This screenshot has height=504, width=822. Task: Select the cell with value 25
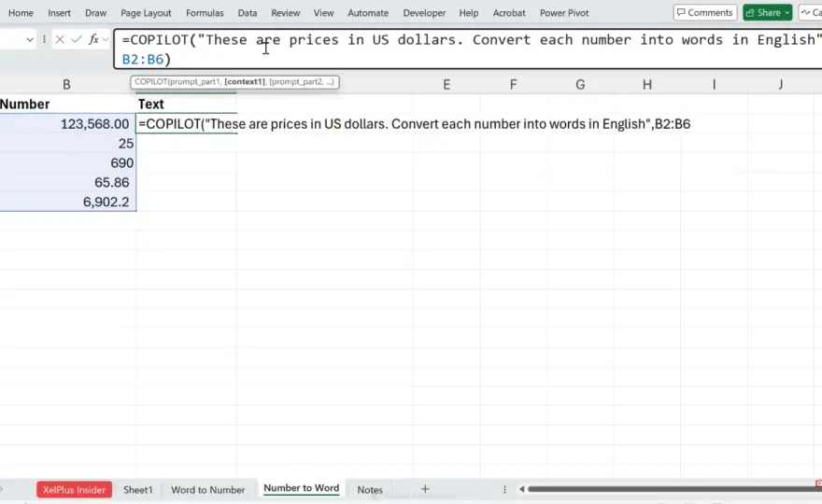(x=67, y=144)
